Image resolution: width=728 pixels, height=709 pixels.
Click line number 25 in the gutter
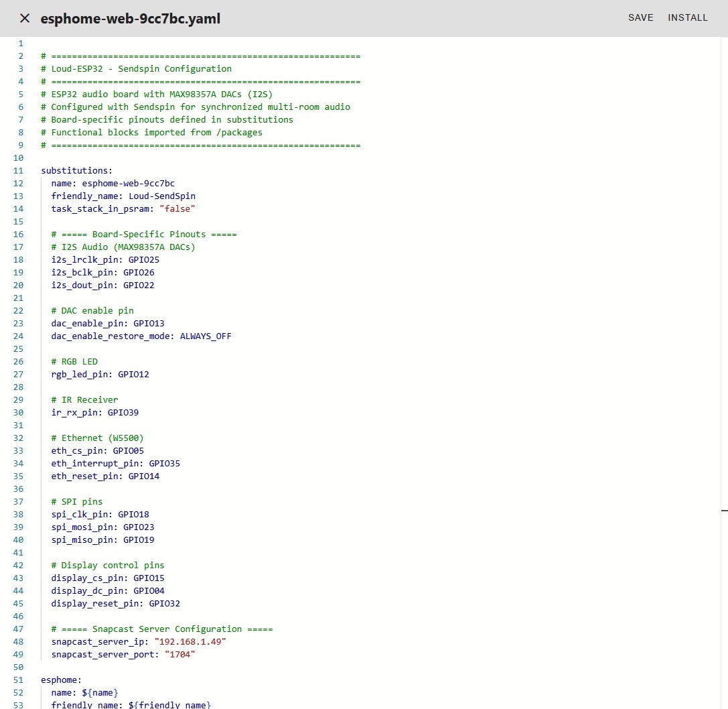click(x=18, y=349)
